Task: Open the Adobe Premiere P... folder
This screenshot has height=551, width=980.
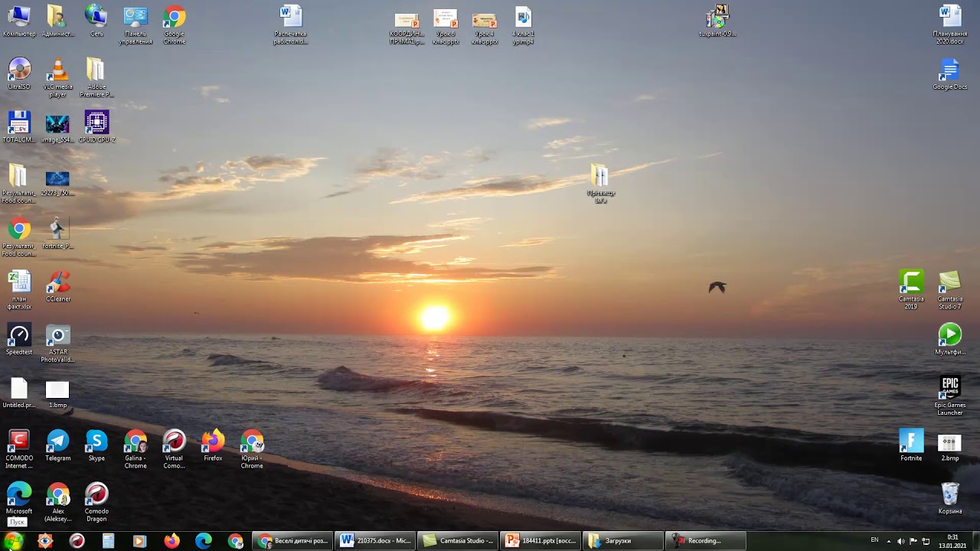Action: (x=96, y=78)
